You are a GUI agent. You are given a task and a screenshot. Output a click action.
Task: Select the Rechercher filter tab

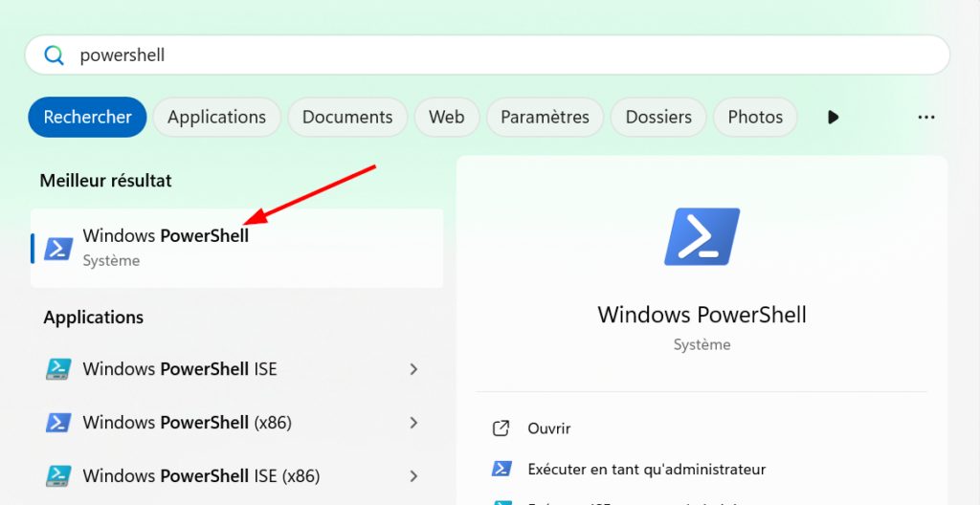click(87, 117)
